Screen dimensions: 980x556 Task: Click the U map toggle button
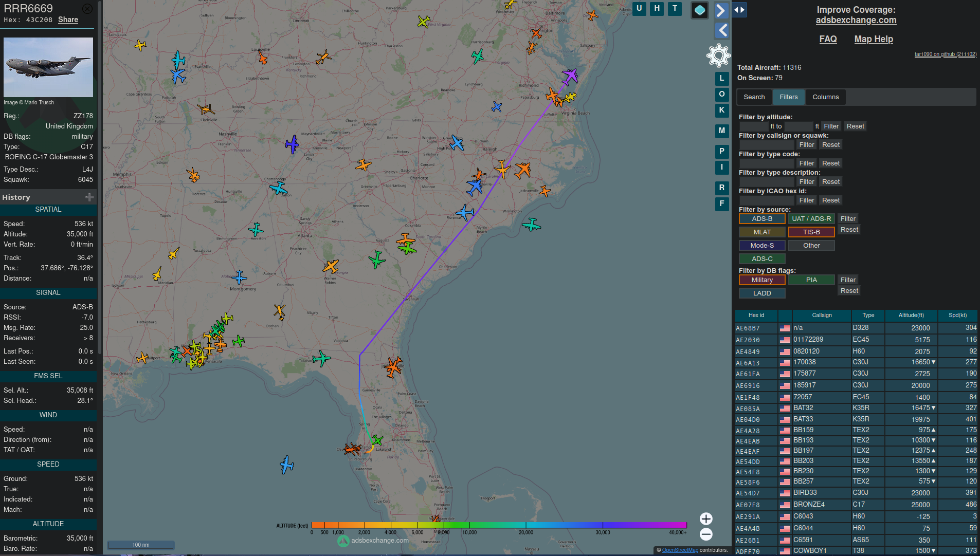click(639, 9)
